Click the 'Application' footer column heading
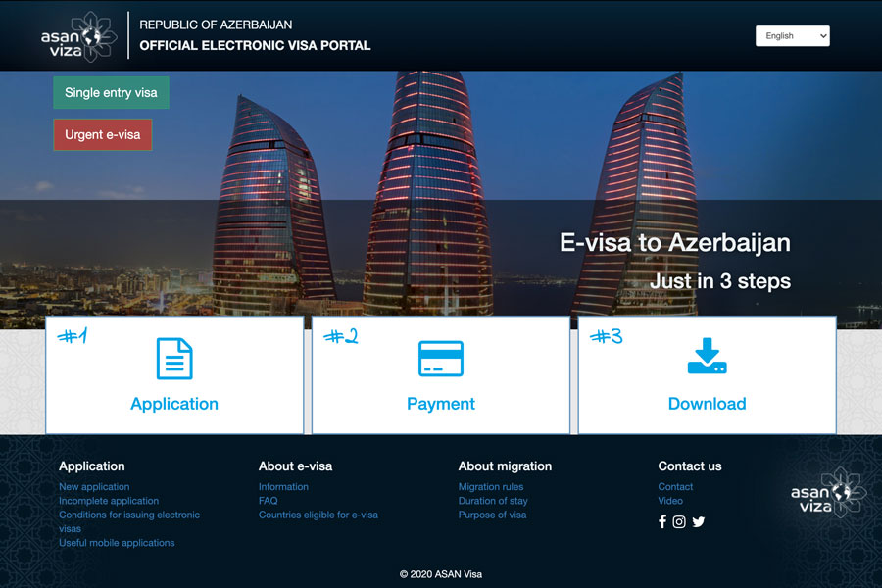Image resolution: width=882 pixels, height=588 pixels. click(92, 466)
